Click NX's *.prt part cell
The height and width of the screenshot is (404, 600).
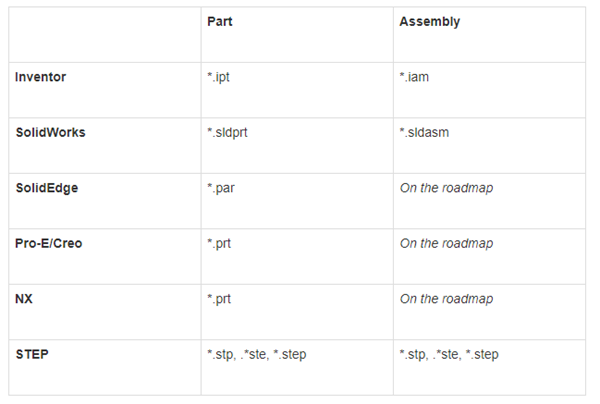pyautogui.click(x=217, y=299)
